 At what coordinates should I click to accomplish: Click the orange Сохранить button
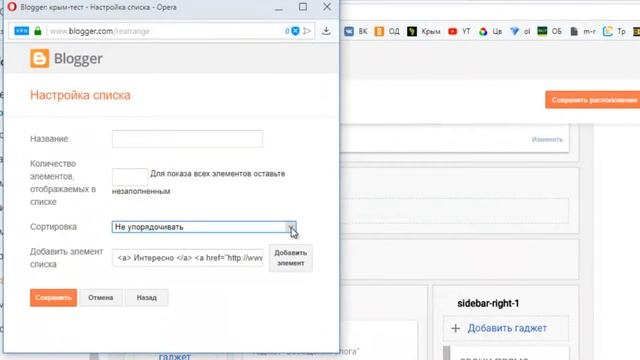coord(53,298)
